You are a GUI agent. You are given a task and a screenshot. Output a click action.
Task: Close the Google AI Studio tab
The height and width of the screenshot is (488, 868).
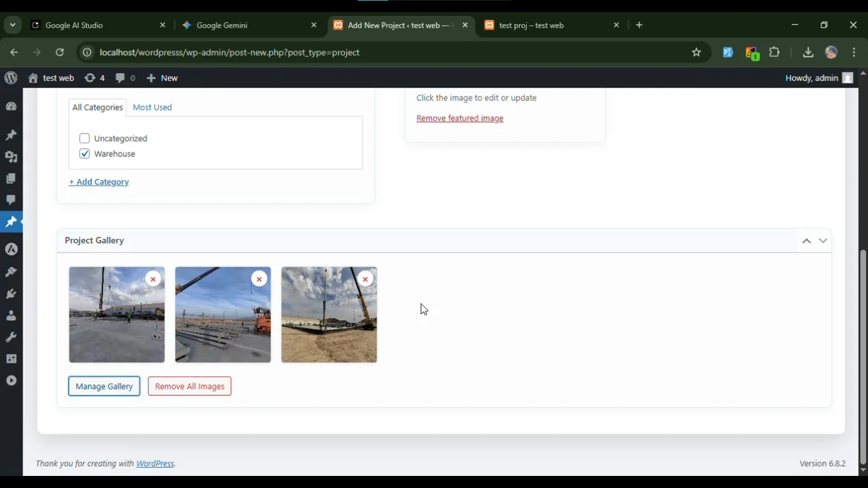coord(163,25)
